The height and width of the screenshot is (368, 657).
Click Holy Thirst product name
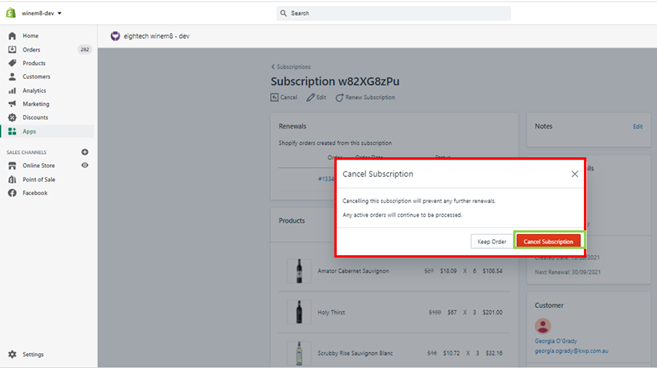(331, 312)
